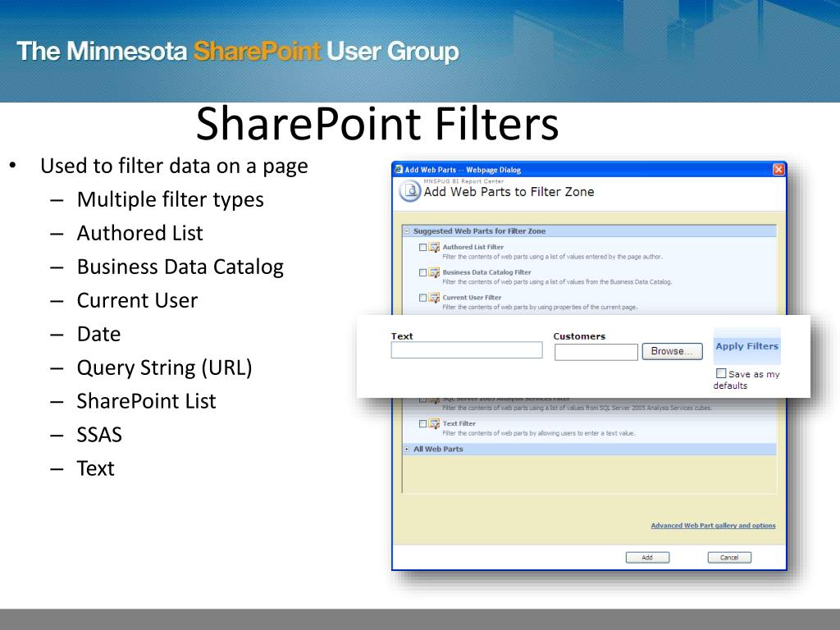840x630 pixels.
Task: Click the Query String (URL) bullet
Action: click(164, 368)
